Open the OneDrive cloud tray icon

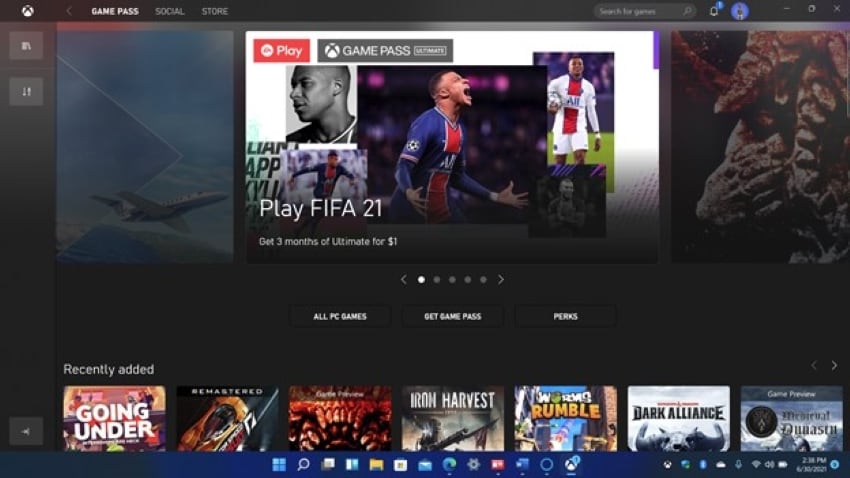(720, 464)
